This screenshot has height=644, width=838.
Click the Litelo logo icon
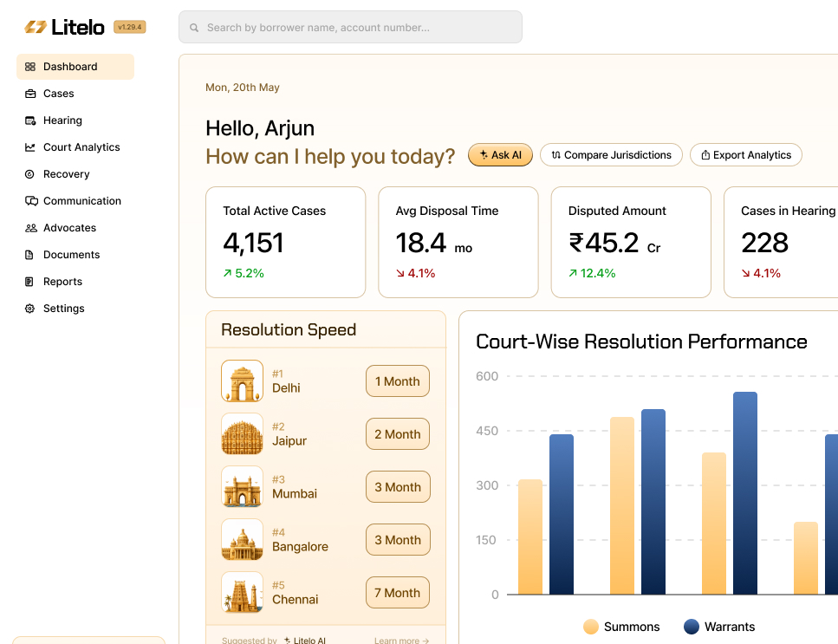coord(36,27)
